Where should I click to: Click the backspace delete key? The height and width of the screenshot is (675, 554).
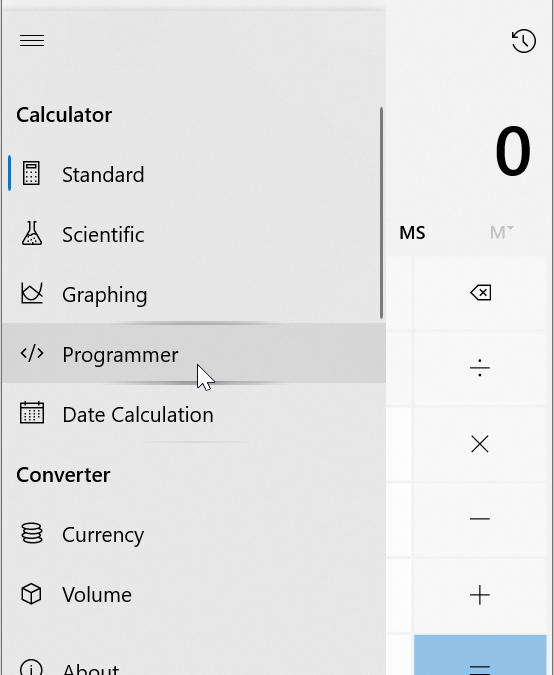(480, 293)
